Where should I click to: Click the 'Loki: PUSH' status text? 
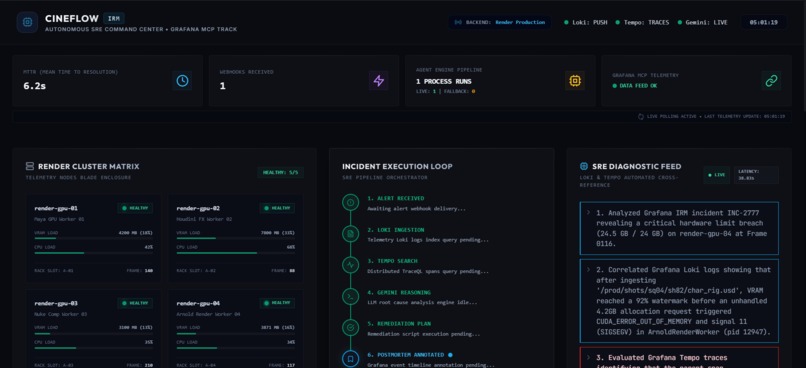click(590, 23)
